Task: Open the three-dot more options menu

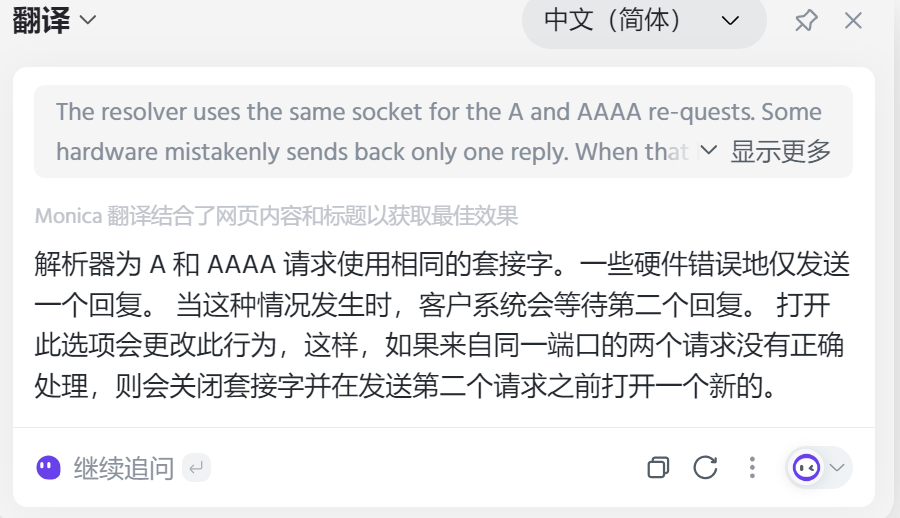Action: [752, 467]
